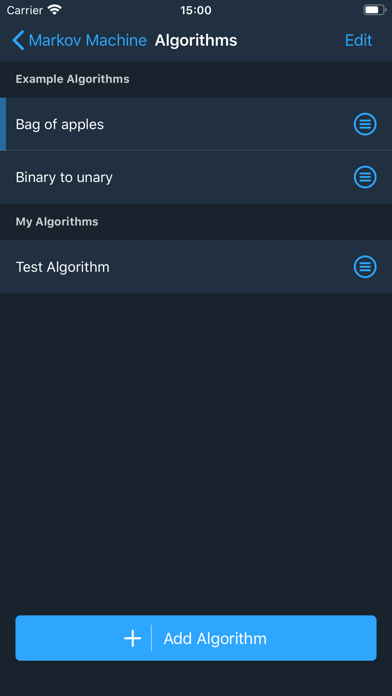This screenshot has height=696, width=392.
Task: Click the battery indicator icon
Action: click(375, 10)
